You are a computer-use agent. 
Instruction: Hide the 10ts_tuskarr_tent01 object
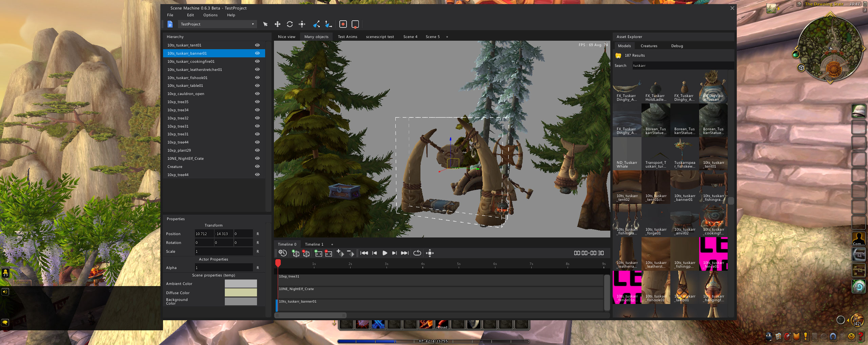[x=257, y=45]
